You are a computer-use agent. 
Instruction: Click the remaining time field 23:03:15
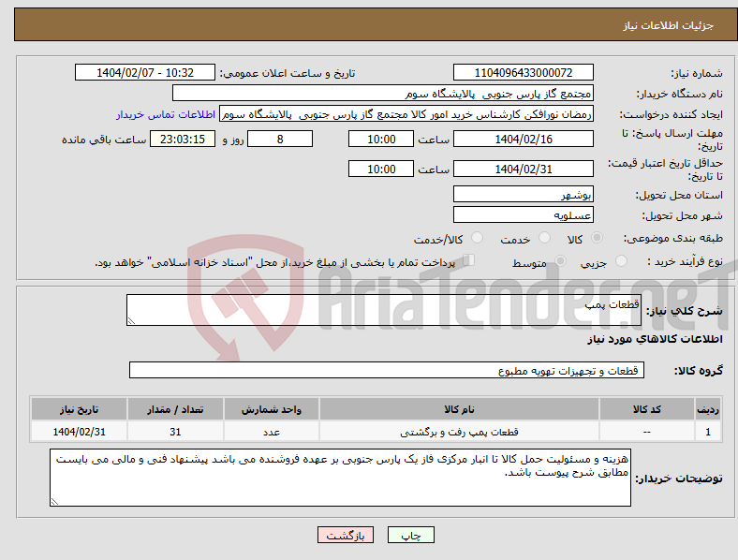point(183,139)
